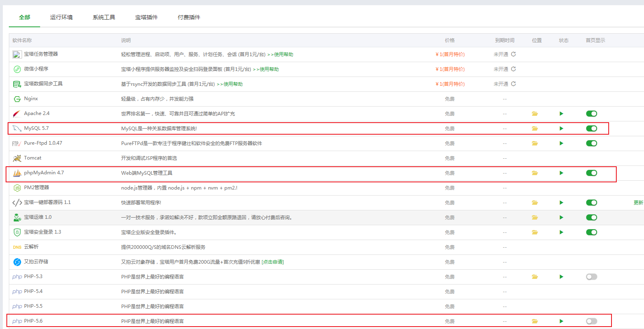Click the PM2管理器 software name
The width and height of the screenshot is (644, 329).
(37, 188)
